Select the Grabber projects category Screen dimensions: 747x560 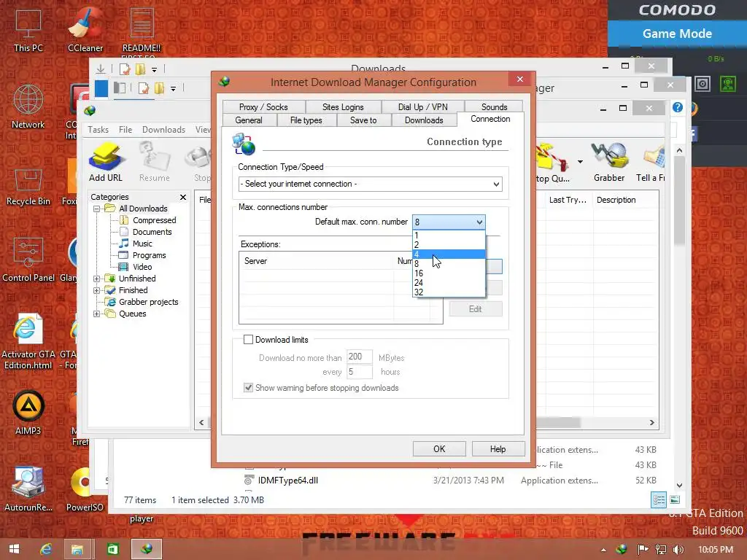pyautogui.click(x=149, y=302)
